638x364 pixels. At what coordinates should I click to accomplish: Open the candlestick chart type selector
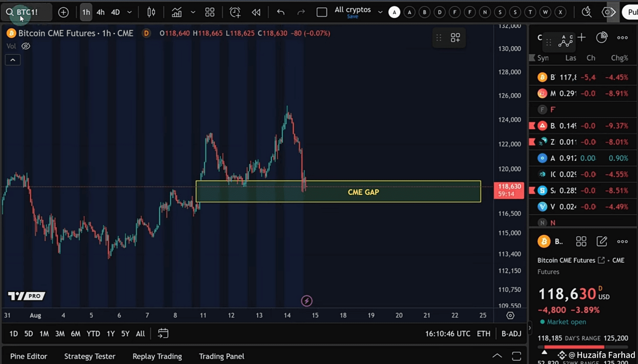[x=151, y=13]
